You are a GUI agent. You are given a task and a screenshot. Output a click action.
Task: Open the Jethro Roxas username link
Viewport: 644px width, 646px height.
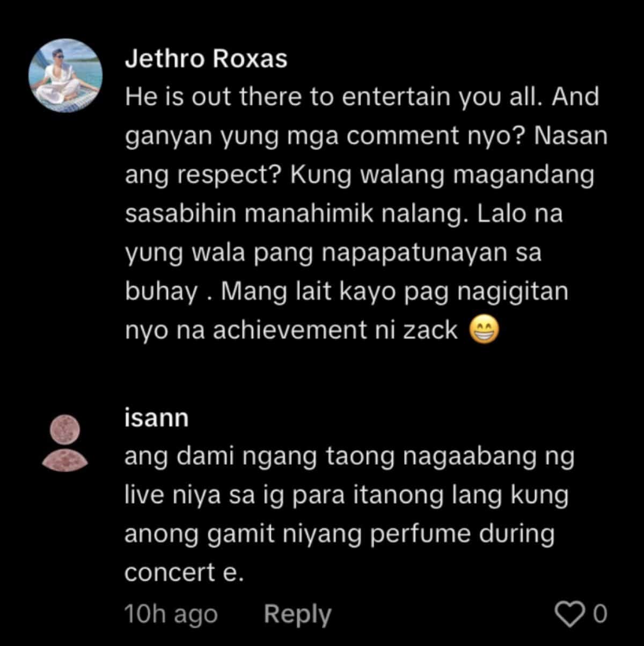[206, 59]
